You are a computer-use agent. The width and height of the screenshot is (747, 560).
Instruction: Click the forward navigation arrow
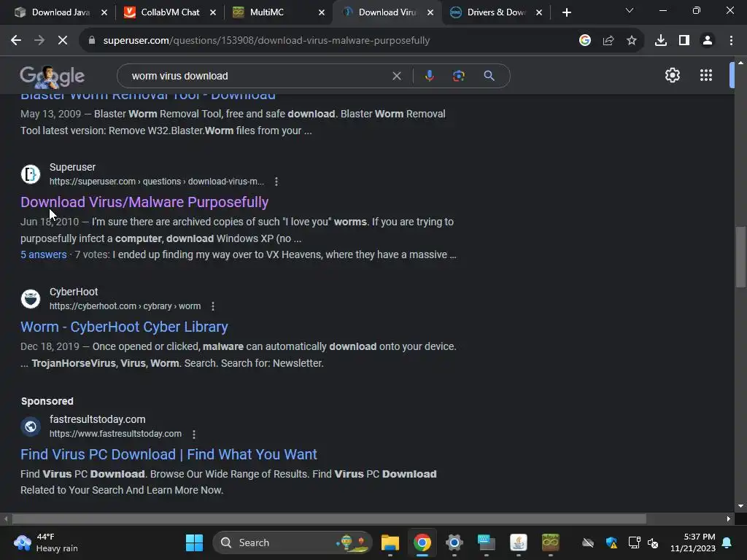(39, 41)
